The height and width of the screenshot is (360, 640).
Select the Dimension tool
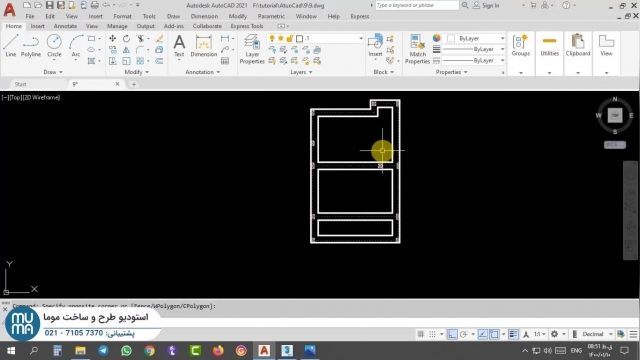(203, 46)
